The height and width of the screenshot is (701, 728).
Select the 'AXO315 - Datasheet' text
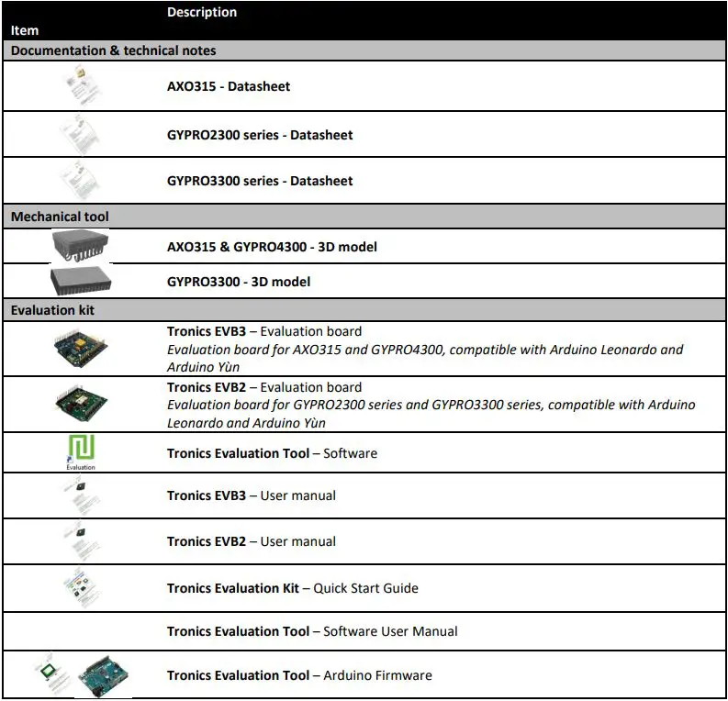[229, 86]
